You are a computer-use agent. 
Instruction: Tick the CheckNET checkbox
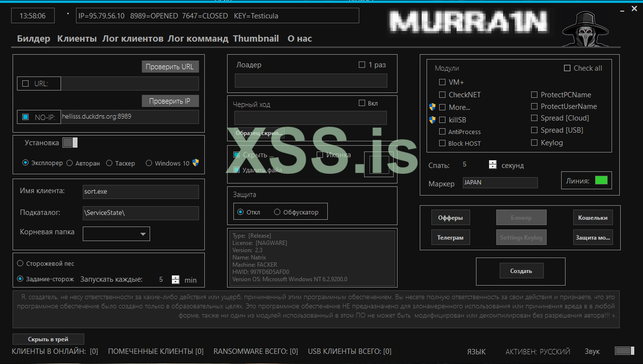coord(442,95)
